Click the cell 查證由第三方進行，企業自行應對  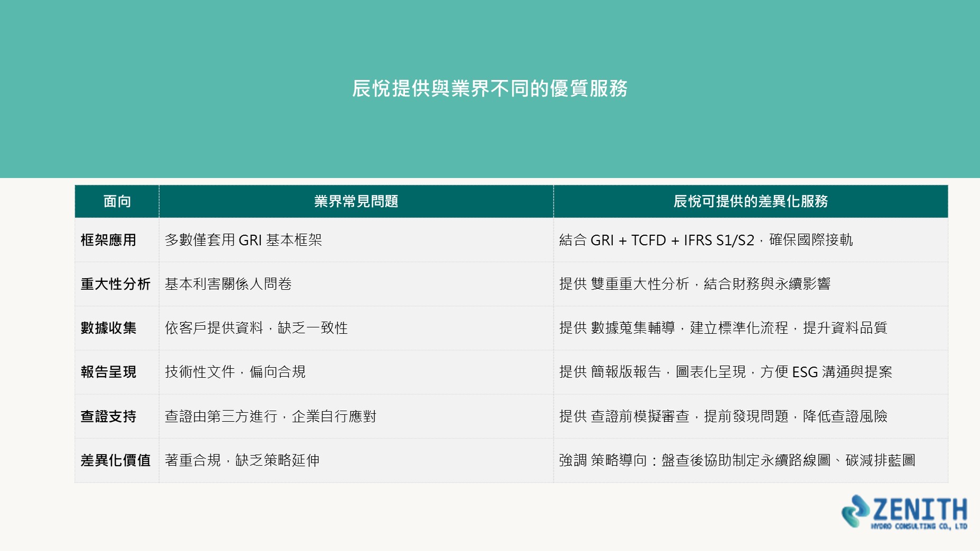(x=356, y=416)
